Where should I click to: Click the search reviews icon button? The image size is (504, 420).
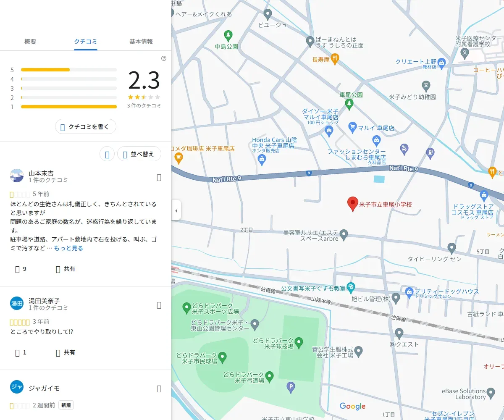click(x=107, y=154)
